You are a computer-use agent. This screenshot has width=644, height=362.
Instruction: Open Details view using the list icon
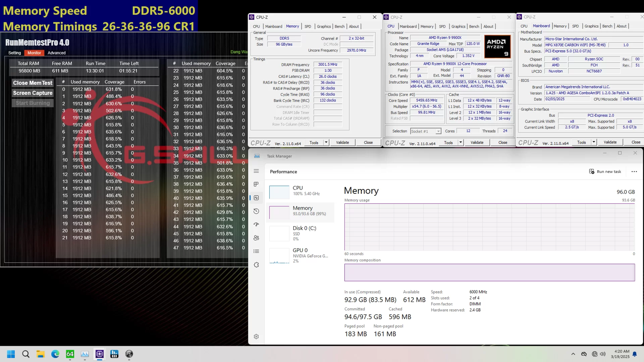click(x=256, y=251)
